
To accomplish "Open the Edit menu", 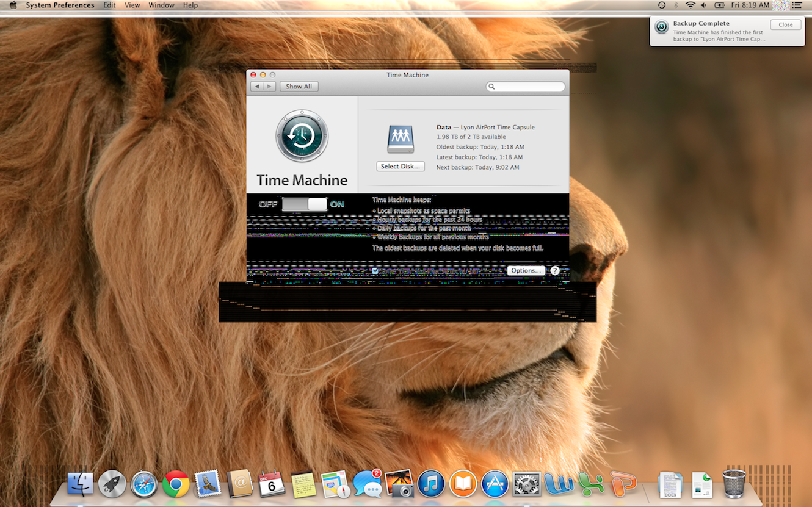I will point(109,5).
